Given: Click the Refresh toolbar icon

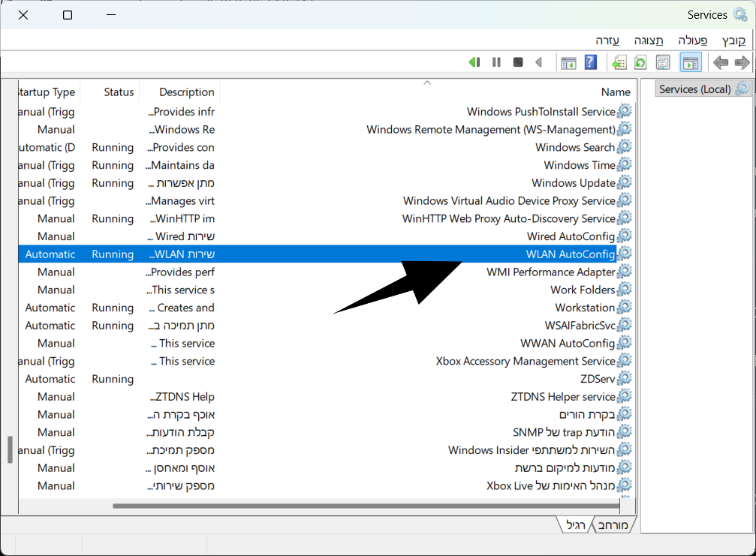Looking at the screenshot, I should point(640,62).
